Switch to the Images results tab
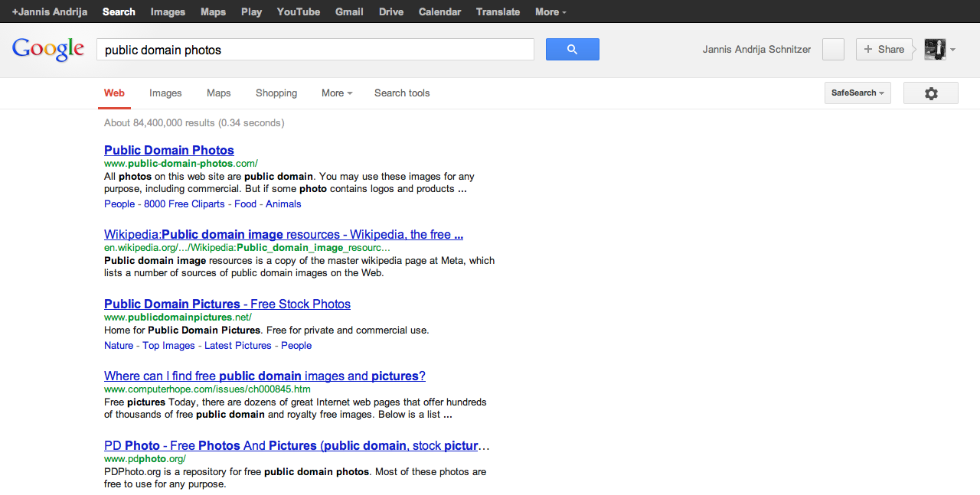 (165, 93)
